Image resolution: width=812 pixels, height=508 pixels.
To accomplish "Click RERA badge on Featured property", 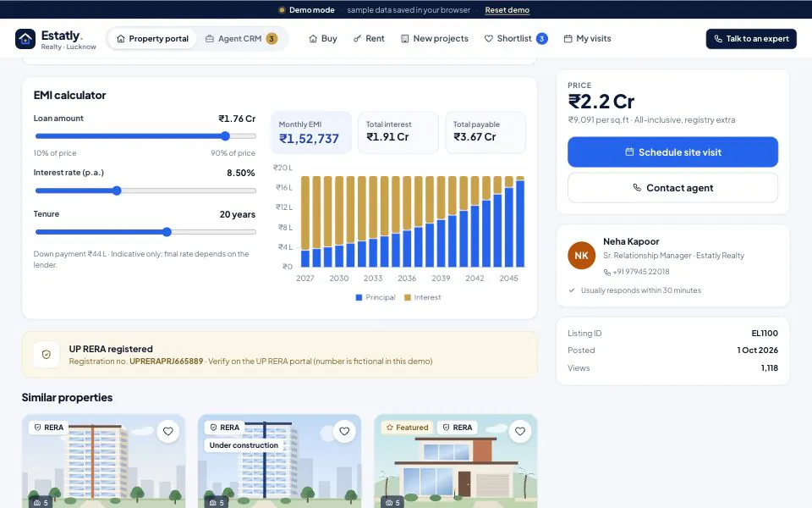I will coord(458,428).
